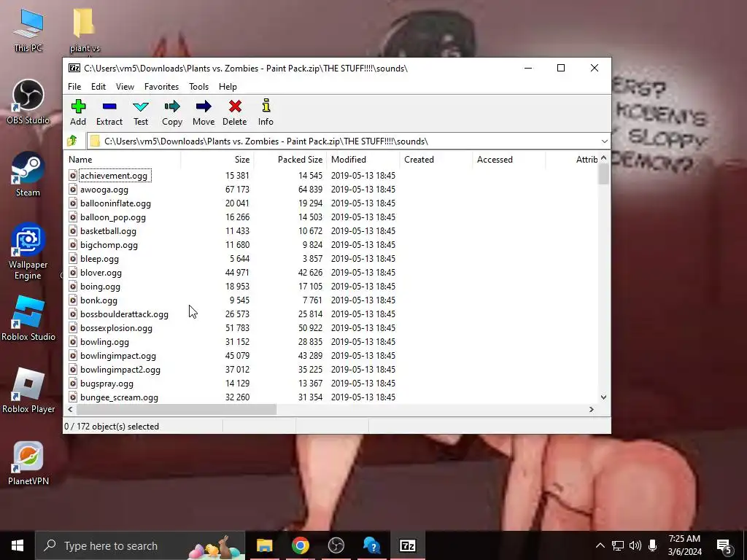747x560 pixels.
Task: Open the Edit menu
Action: coord(98,87)
